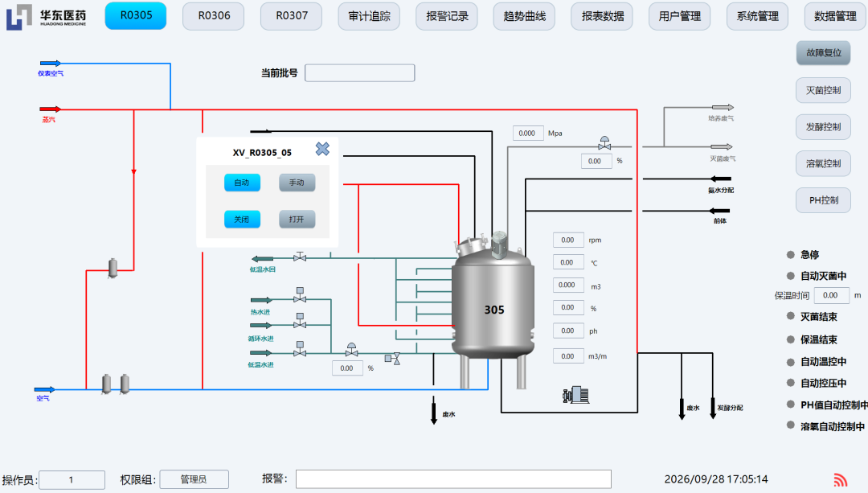Select the low-temp water inlet valve
The height and width of the screenshot is (493, 868).
(x=300, y=348)
